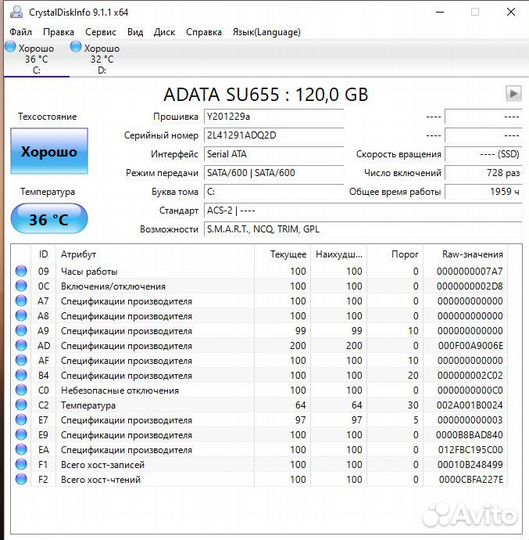
Task: Click the drive letter field C:
Action: point(274,191)
